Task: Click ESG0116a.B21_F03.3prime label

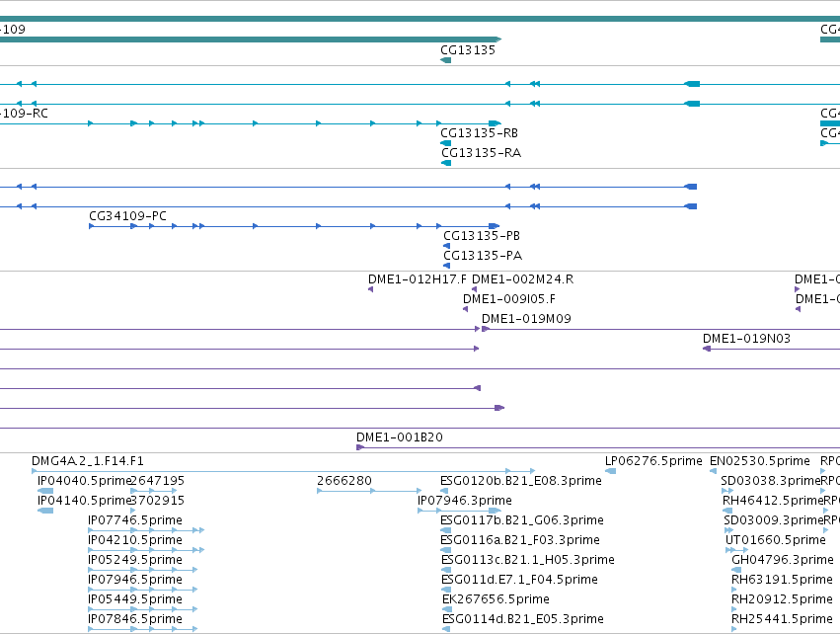Action: [x=520, y=540]
